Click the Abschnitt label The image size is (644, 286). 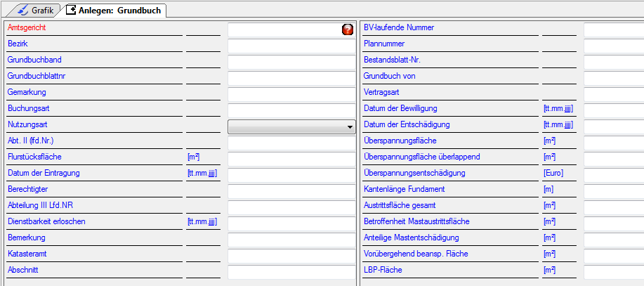23,270
